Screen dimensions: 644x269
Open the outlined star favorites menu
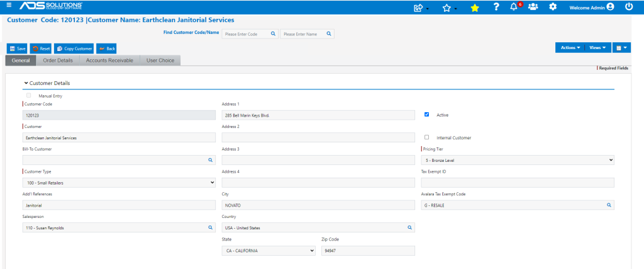pos(449,8)
